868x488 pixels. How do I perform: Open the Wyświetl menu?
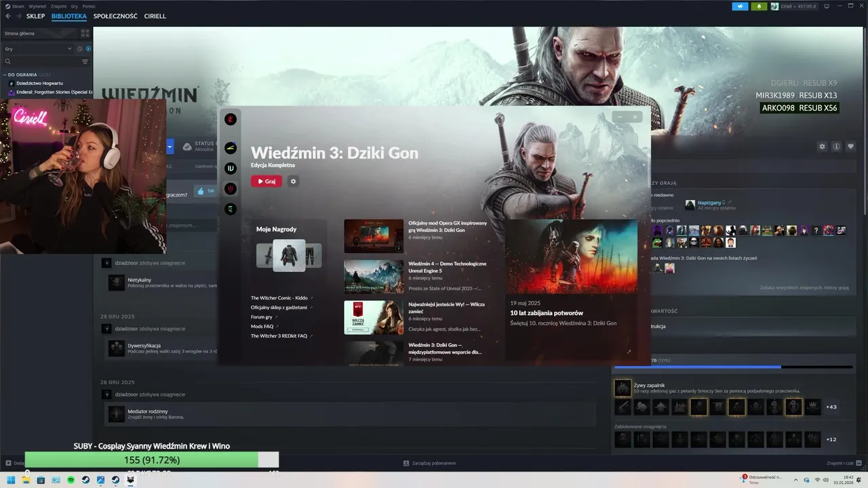[37, 6]
